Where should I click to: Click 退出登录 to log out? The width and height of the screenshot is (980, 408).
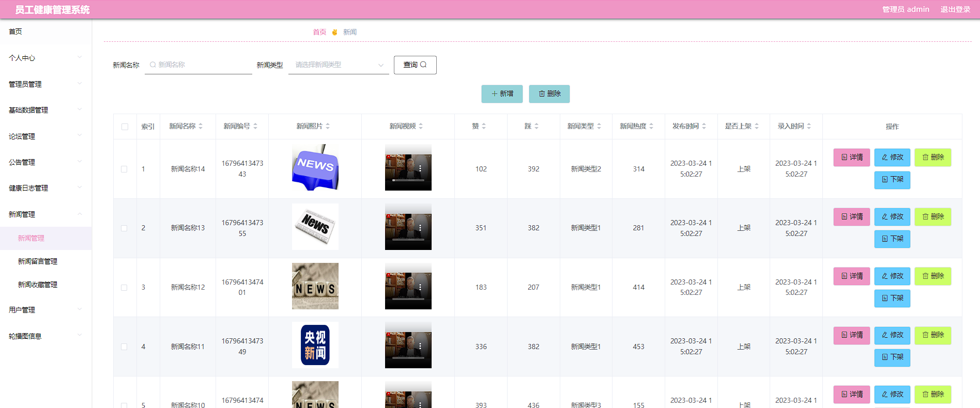955,9
